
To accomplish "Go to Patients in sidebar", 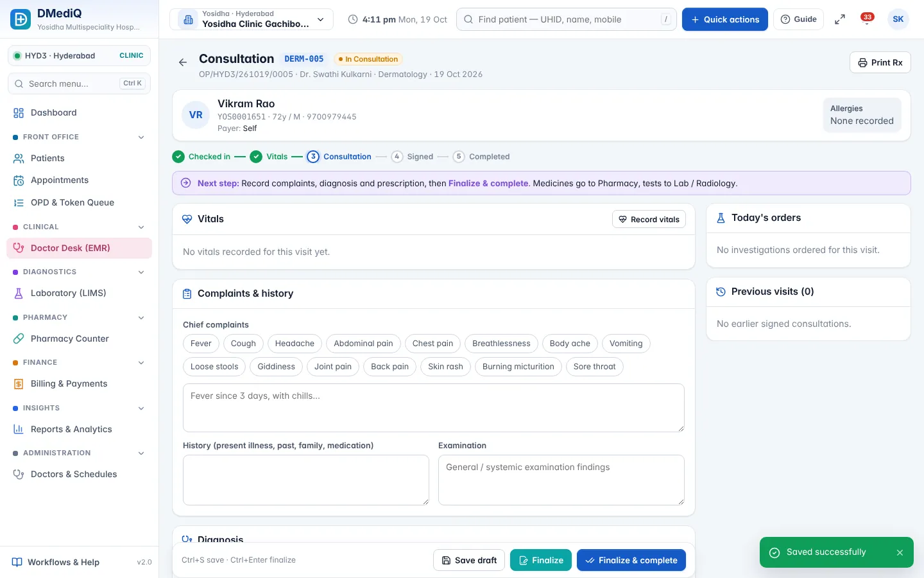I will click(x=79, y=158).
